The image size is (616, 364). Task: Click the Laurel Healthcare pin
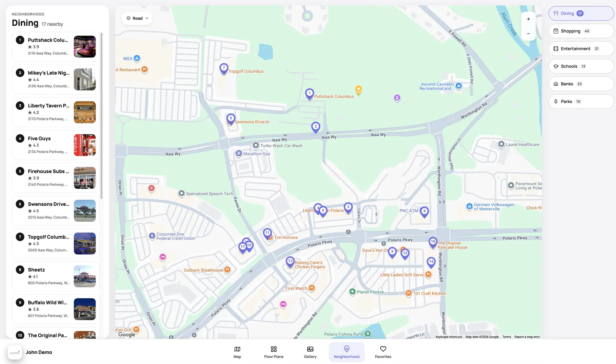click(501, 144)
